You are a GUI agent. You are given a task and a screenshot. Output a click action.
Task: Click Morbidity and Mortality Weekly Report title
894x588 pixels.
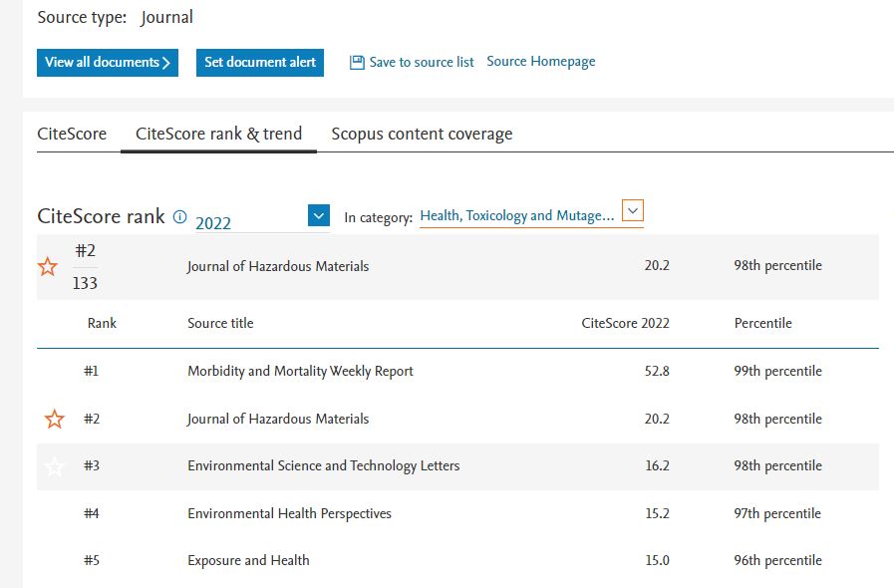(x=300, y=372)
